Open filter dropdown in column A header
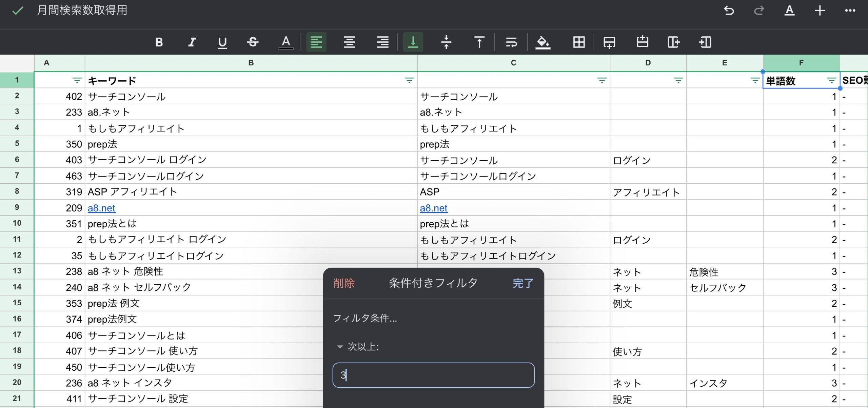868x408 pixels. (x=77, y=80)
